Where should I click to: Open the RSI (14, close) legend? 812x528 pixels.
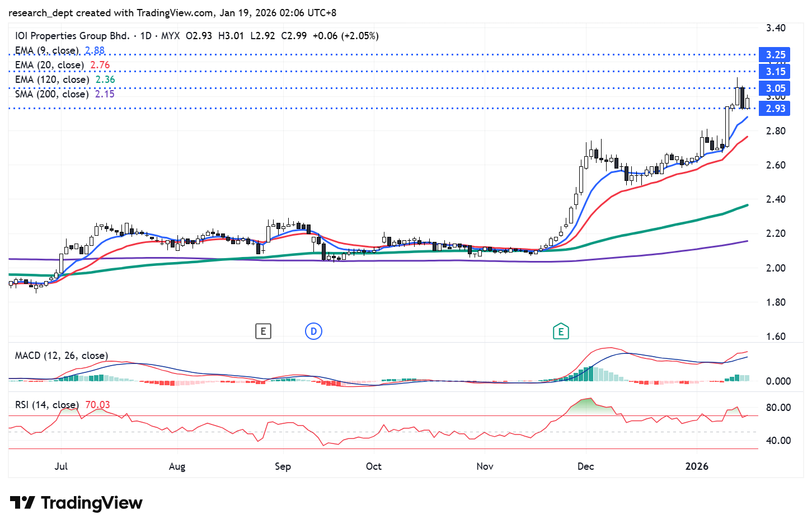pos(47,405)
